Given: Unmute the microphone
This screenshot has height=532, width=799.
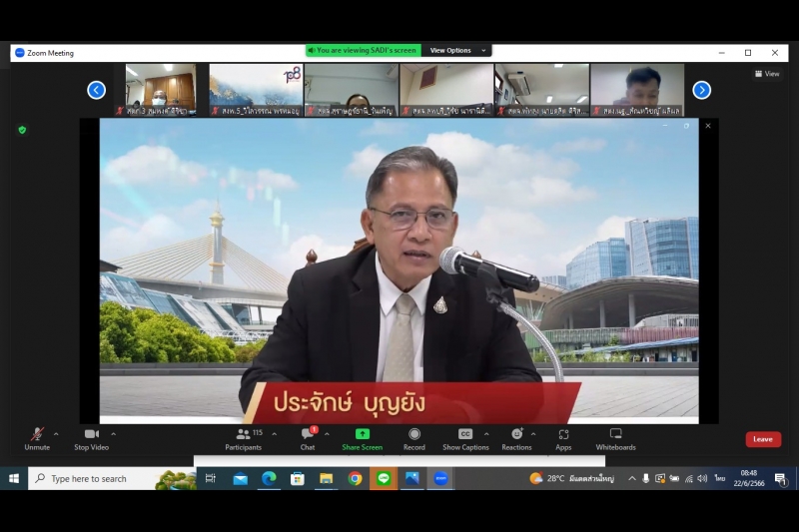Looking at the screenshot, I should point(37,438).
